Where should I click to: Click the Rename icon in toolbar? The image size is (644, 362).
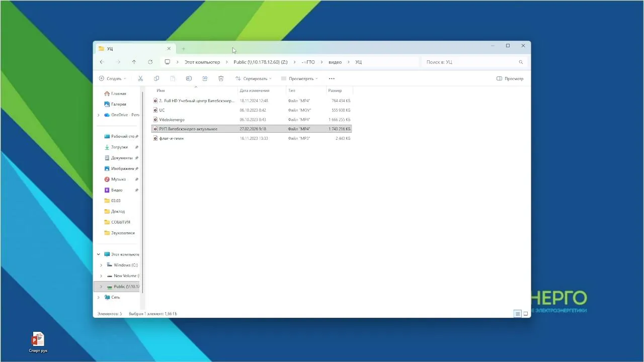click(x=189, y=78)
